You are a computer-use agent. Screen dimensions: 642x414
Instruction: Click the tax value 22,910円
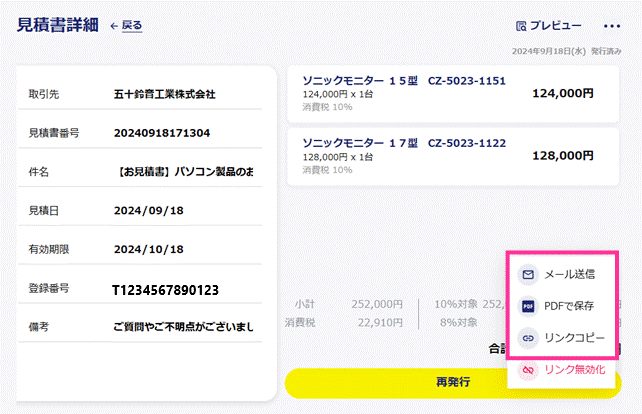pos(380,323)
